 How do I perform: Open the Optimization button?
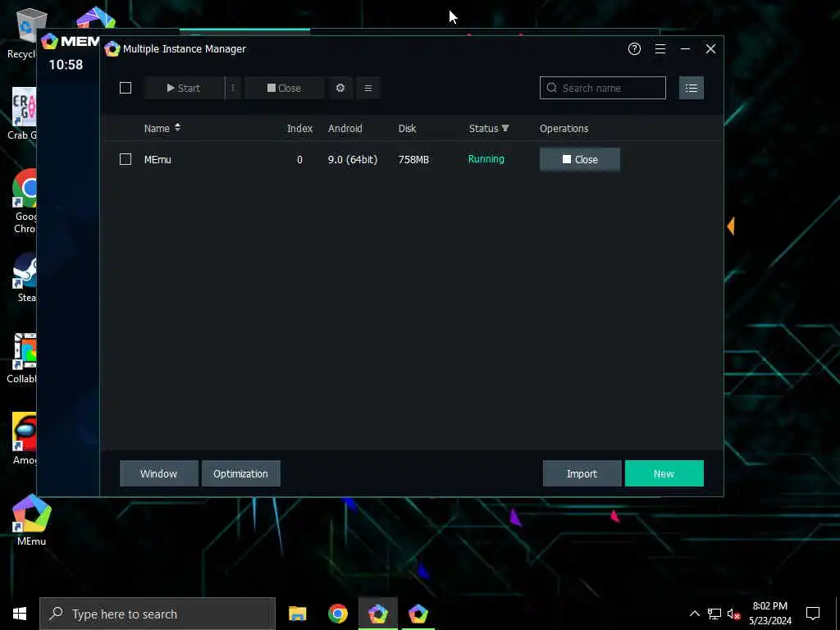pyautogui.click(x=240, y=473)
